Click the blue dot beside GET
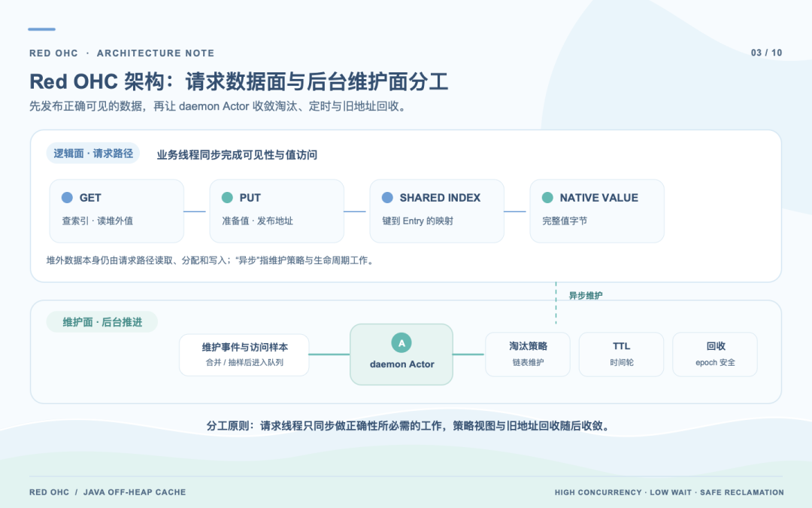The image size is (812, 508). [67, 197]
